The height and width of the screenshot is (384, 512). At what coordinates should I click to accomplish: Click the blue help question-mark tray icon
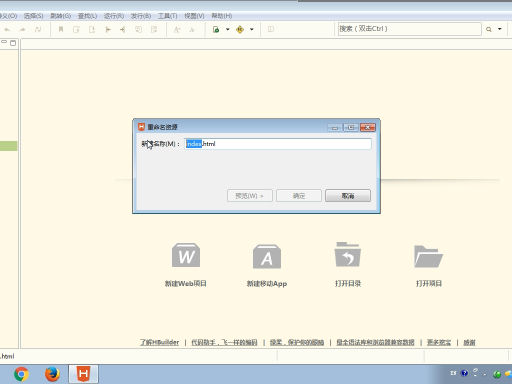point(464,373)
